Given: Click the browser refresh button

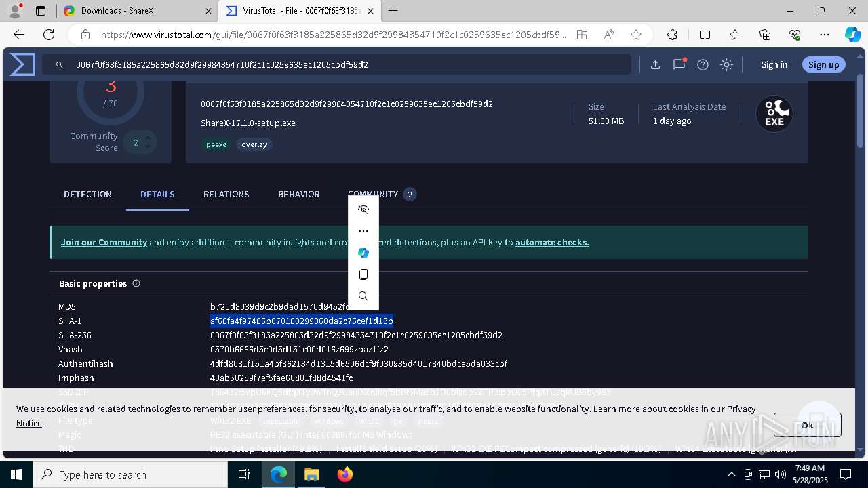Looking at the screenshot, I should pos(49,35).
